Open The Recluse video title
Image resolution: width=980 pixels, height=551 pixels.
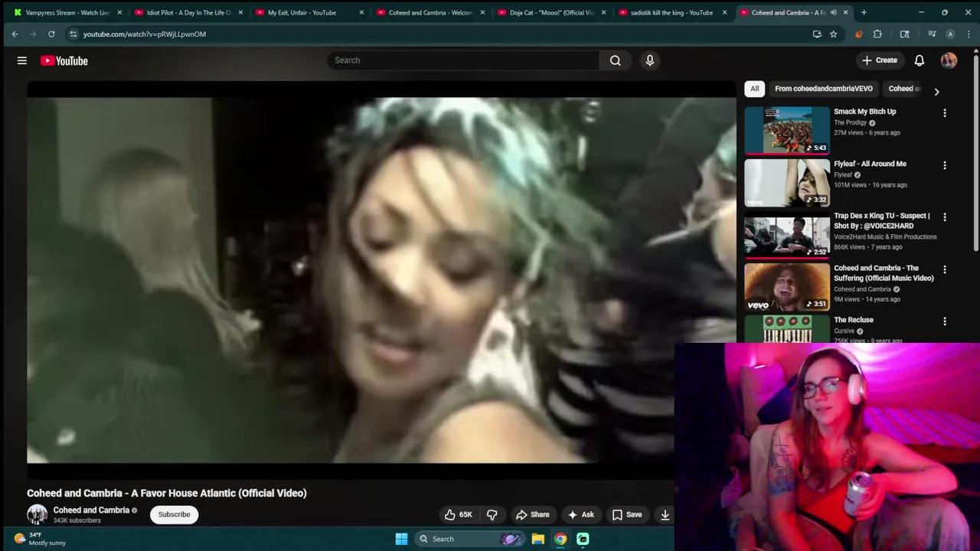click(x=853, y=320)
